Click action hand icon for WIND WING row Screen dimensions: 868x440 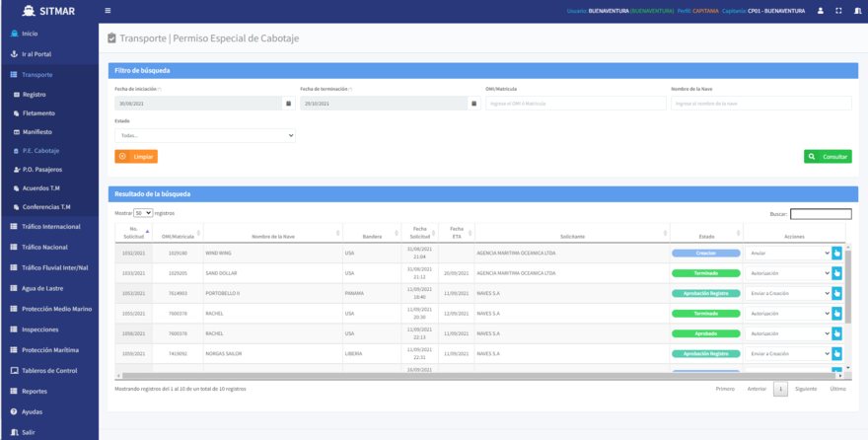836,253
